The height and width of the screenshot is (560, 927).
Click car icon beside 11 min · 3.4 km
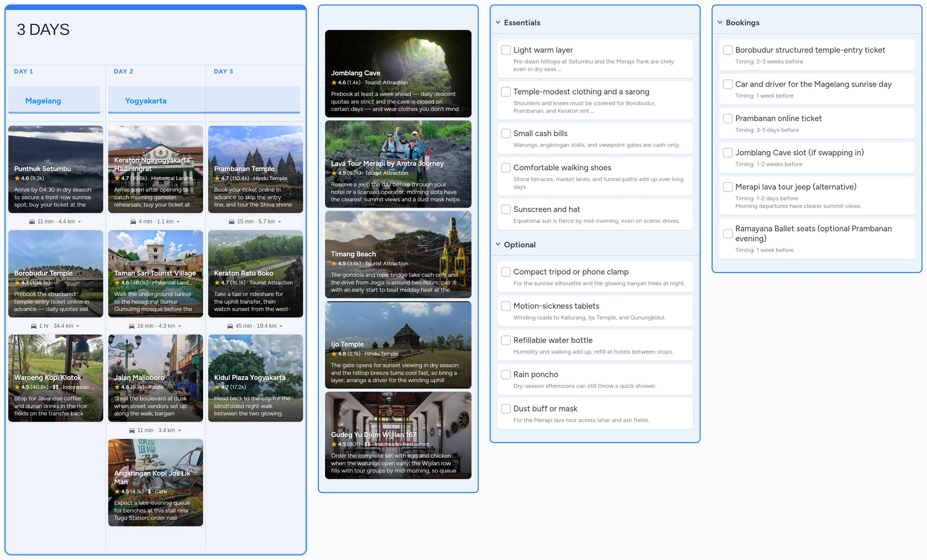point(132,430)
